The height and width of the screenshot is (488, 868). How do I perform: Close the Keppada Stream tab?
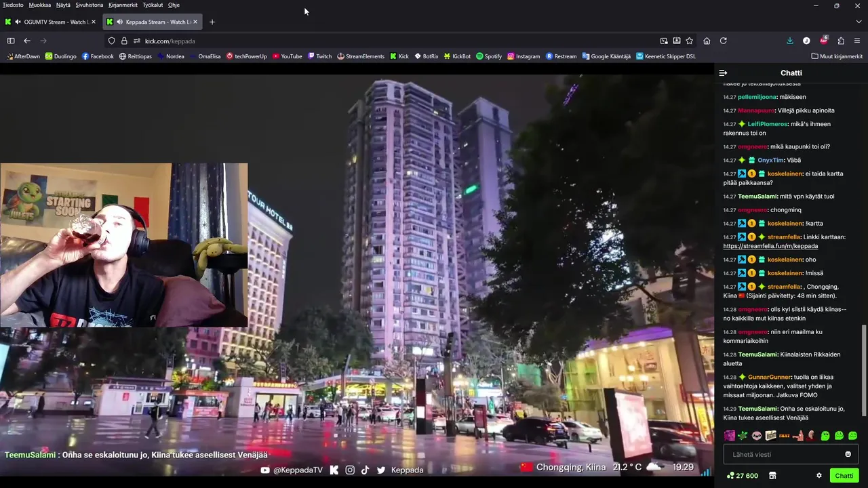195,22
